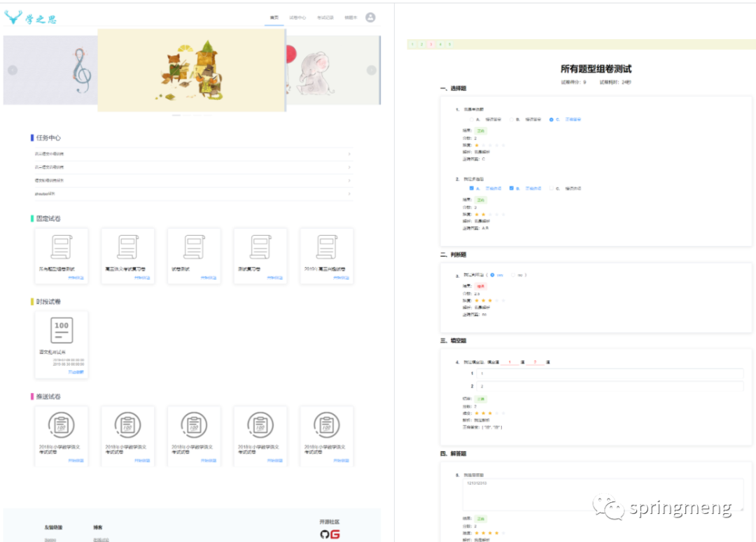Click the 所有题型组卷测试 exam title

596,69
